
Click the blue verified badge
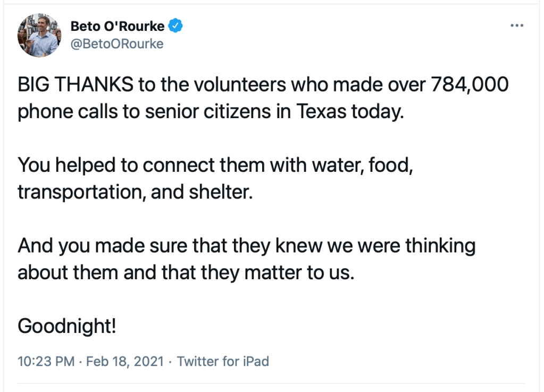176,25
